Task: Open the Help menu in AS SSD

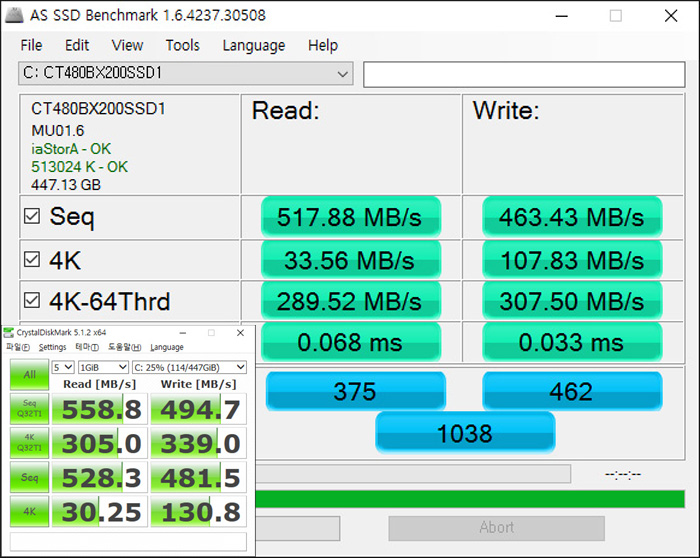Action: pyautogui.click(x=323, y=45)
